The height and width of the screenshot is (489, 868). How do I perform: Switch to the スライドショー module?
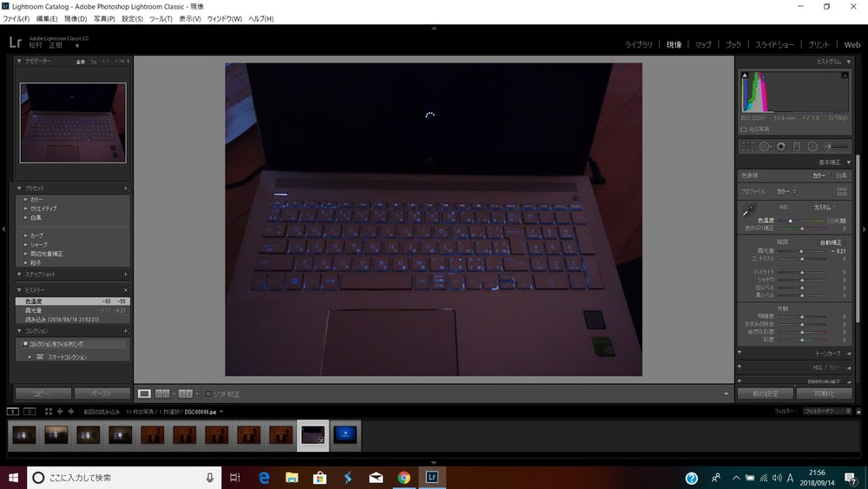point(774,45)
